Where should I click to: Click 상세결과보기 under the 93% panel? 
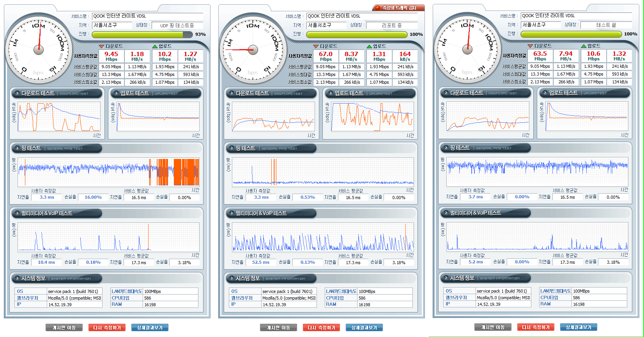click(150, 328)
